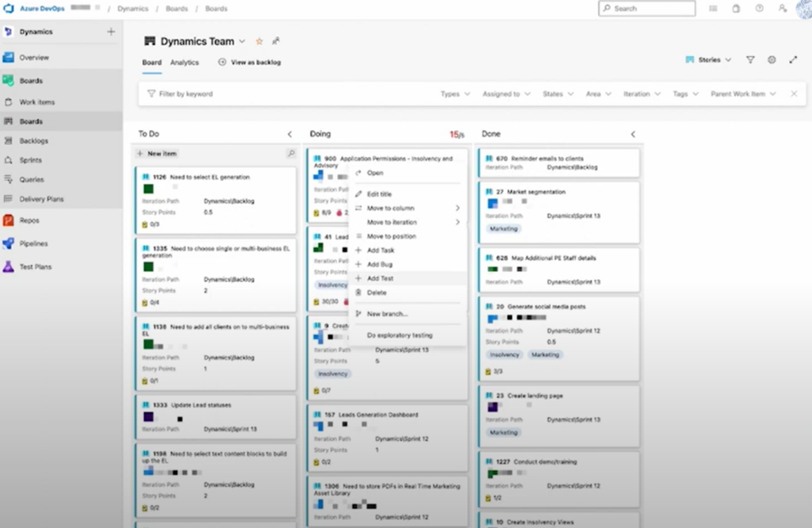Open card 1126 Need to select EL generation
This screenshot has height=528, width=812.
click(209, 177)
